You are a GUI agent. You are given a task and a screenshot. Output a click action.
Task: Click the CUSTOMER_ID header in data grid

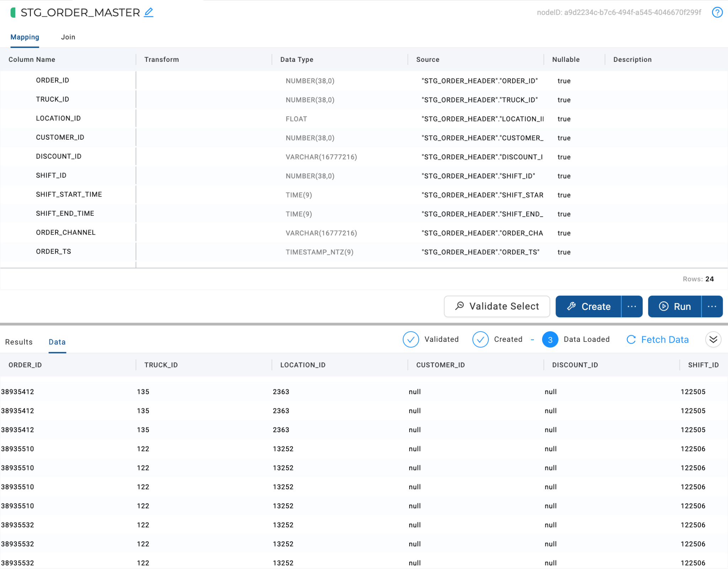pos(440,365)
